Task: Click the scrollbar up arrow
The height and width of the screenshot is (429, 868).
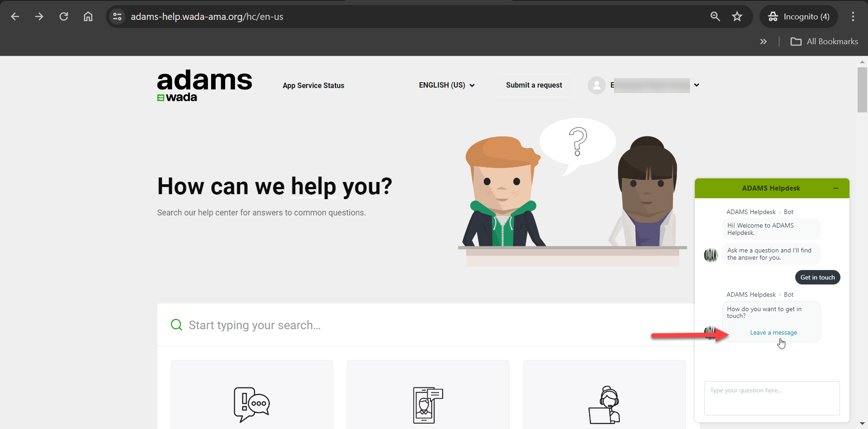Action: 862,61
